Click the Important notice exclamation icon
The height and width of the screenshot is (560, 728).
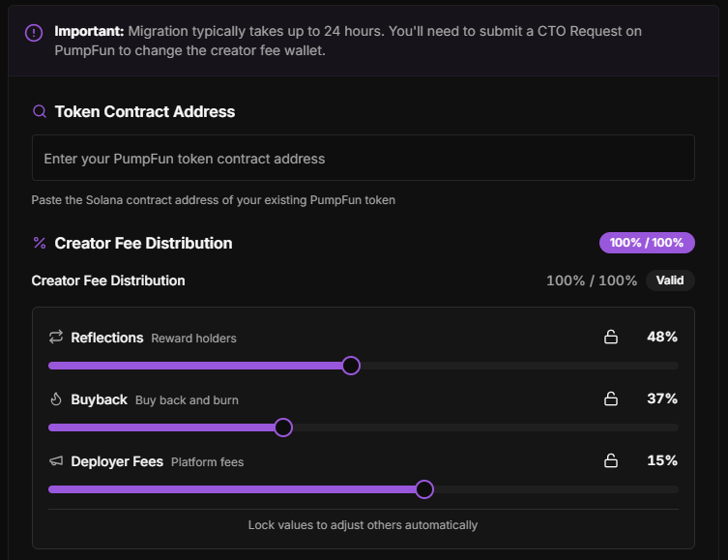click(x=34, y=33)
